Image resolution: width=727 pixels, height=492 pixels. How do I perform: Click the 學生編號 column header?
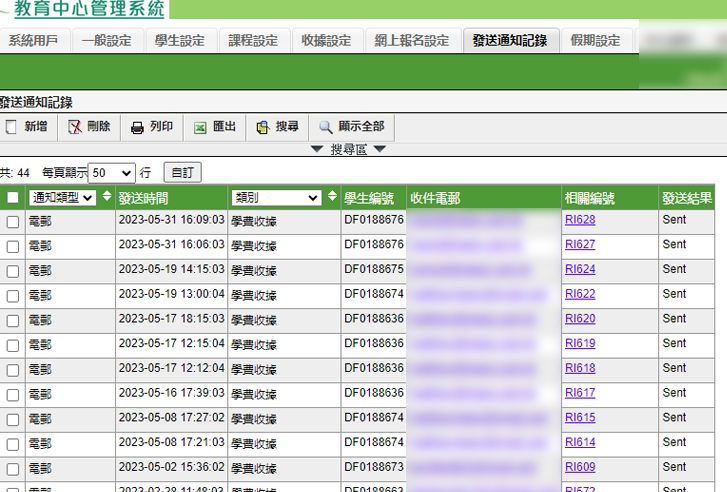(x=369, y=198)
